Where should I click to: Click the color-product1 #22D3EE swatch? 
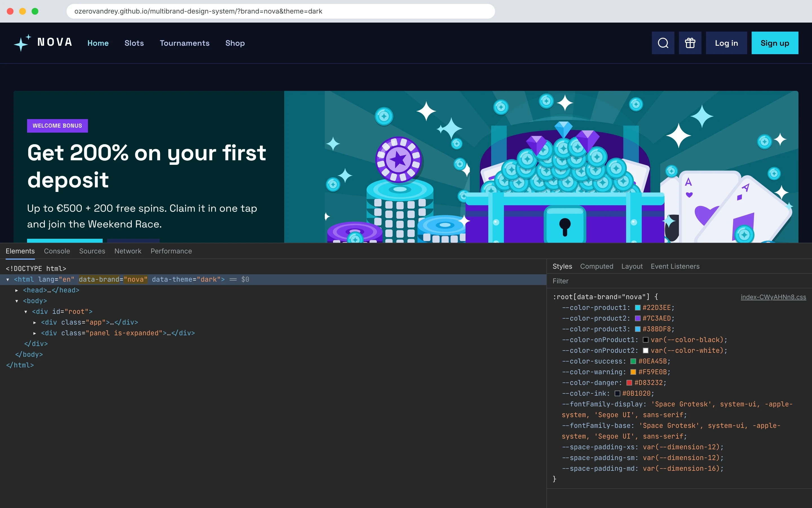coord(638,308)
